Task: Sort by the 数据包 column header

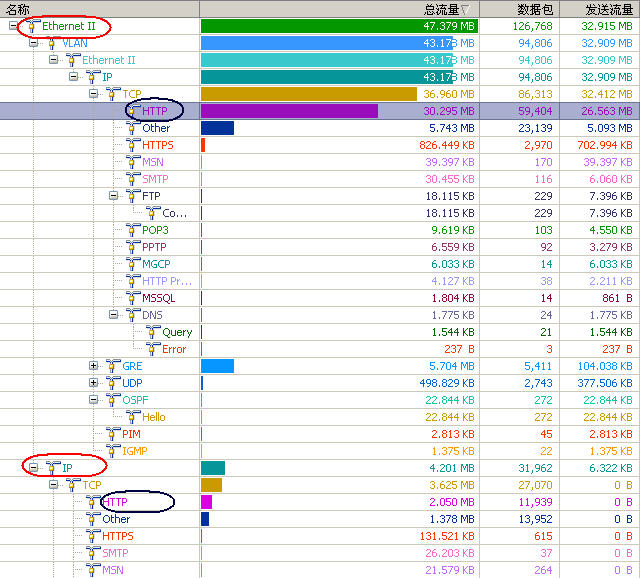Action: click(x=520, y=9)
